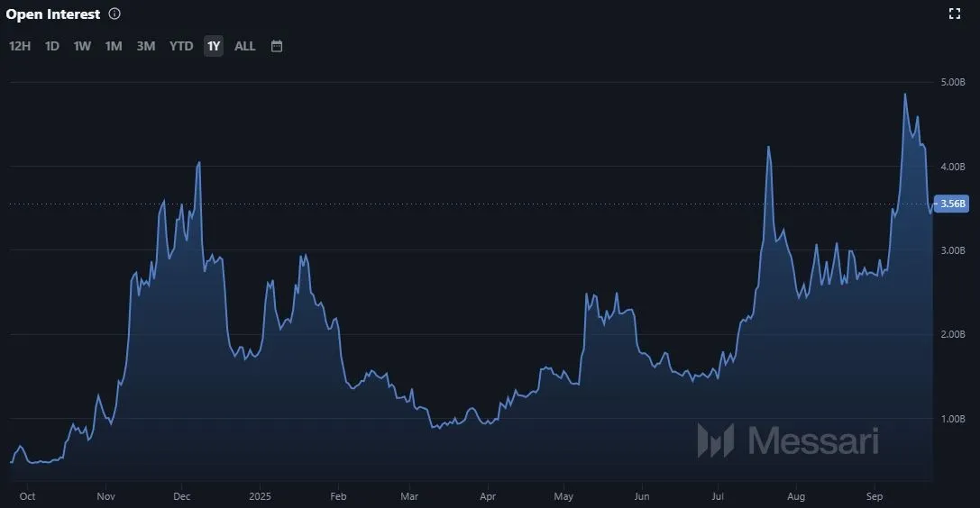Show year-to-date data with YTD
980x508 pixels.
tap(181, 46)
